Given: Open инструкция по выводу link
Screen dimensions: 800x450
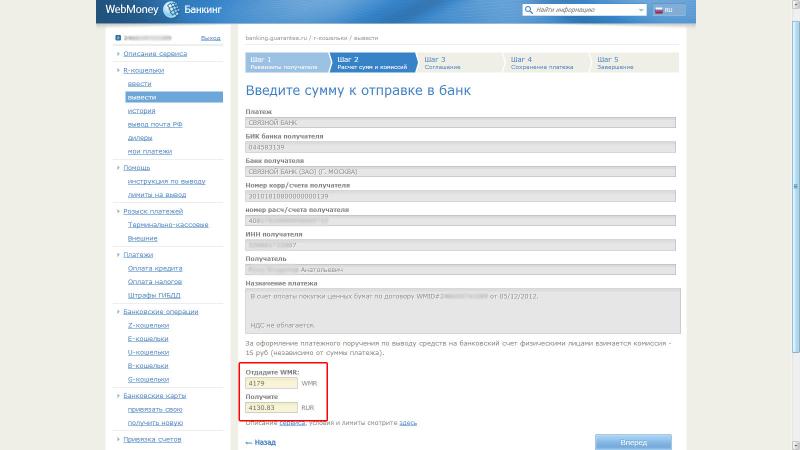Looking at the screenshot, I should (166, 182).
